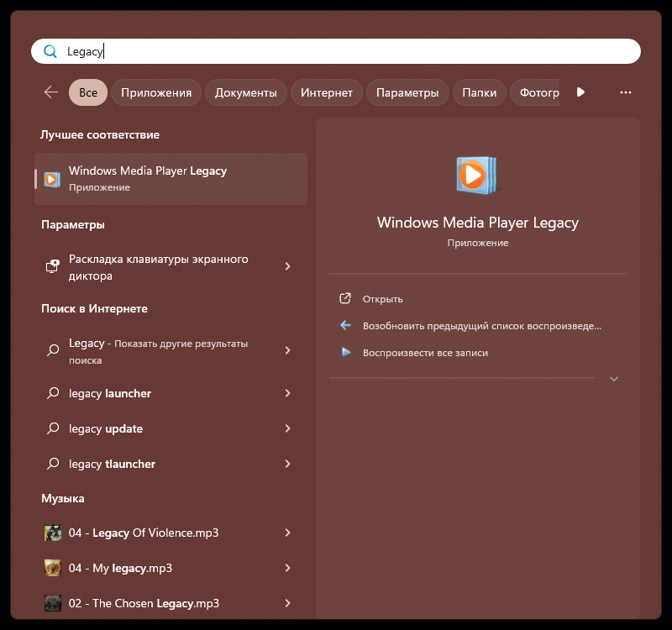Click 'Воспроизвести все записи' action
The height and width of the screenshot is (630, 672).
coord(426,352)
